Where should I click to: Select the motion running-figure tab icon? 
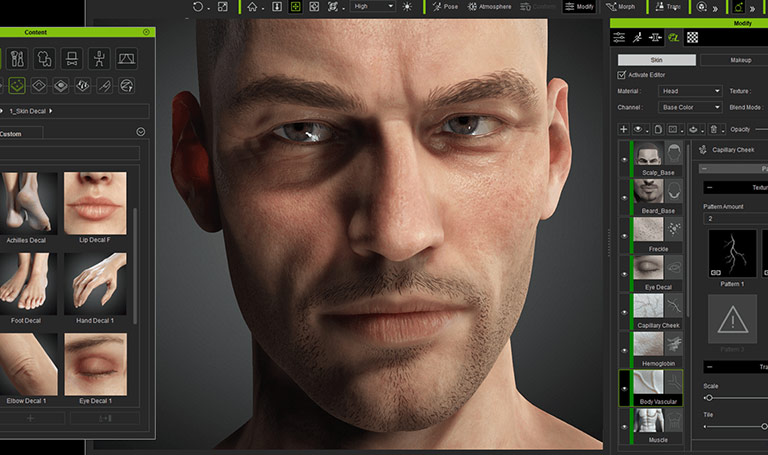[635, 38]
